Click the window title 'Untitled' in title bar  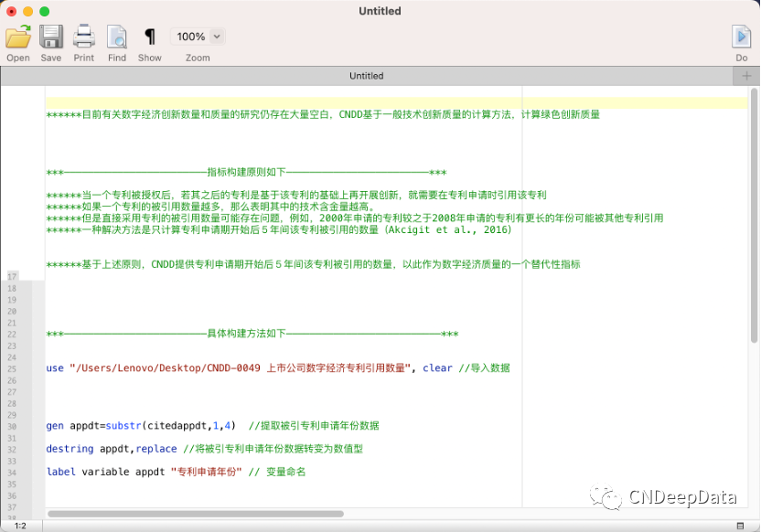coord(380,11)
